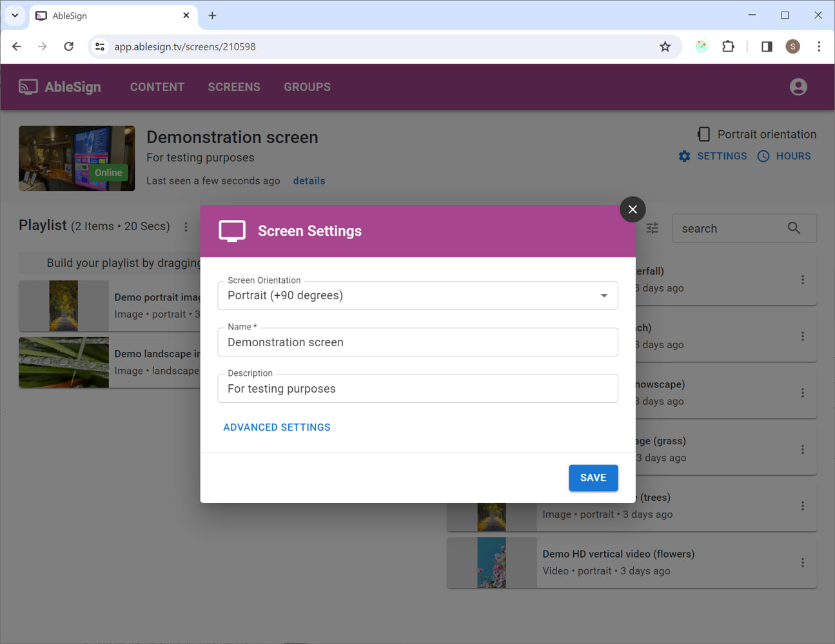The image size is (835, 644).
Task: Click the filter options icon beside the search box
Action: click(x=652, y=228)
